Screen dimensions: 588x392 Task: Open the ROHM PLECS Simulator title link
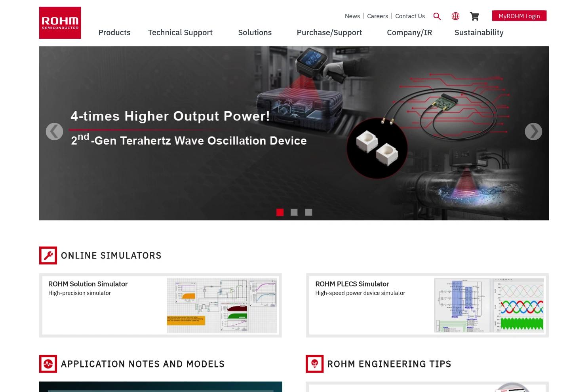click(352, 284)
